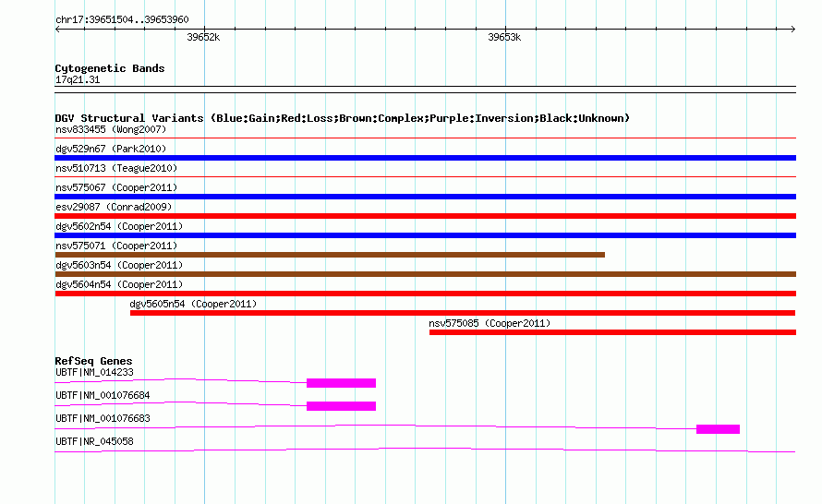This screenshot has width=822, height=504.
Task: Click the chr17:39651504..39653960 coordinate label
Action: click(x=122, y=19)
